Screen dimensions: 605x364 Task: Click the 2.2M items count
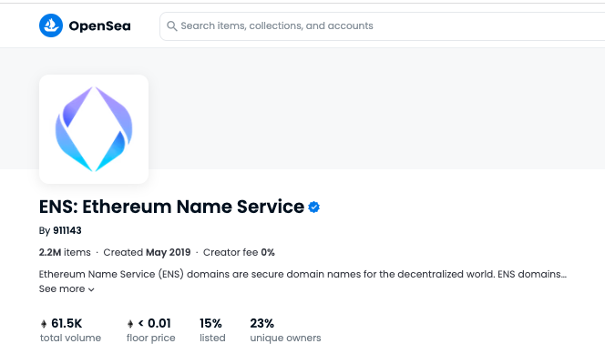pos(65,252)
